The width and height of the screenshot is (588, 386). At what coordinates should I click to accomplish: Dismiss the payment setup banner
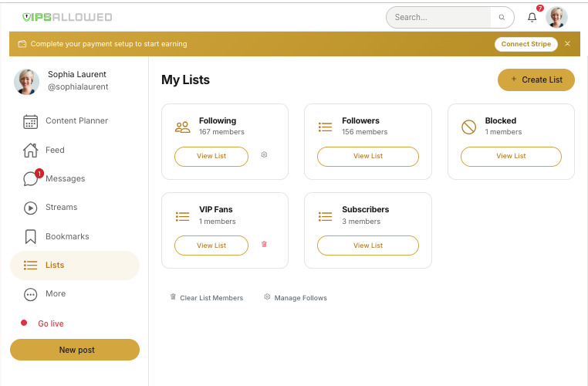(x=567, y=44)
